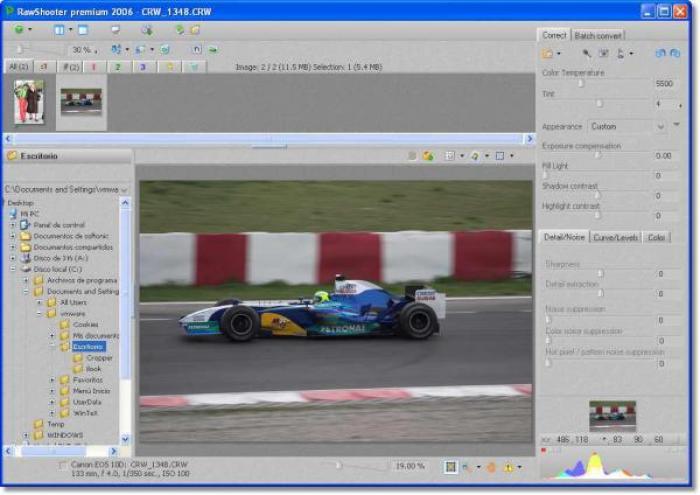Click the refresh thumbnails icon
The width and height of the screenshot is (700, 495).
pos(165,50)
